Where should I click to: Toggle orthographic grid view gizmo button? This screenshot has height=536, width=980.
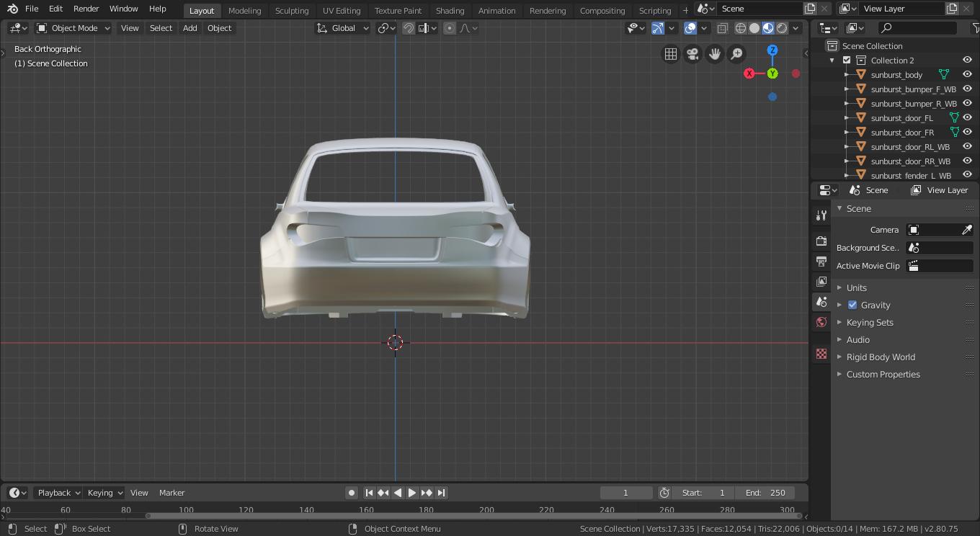671,54
